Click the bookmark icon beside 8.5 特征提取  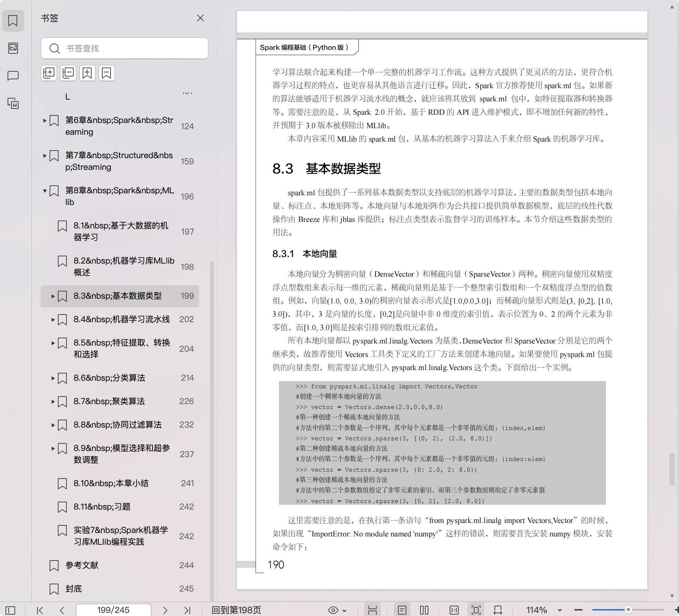(x=62, y=343)
